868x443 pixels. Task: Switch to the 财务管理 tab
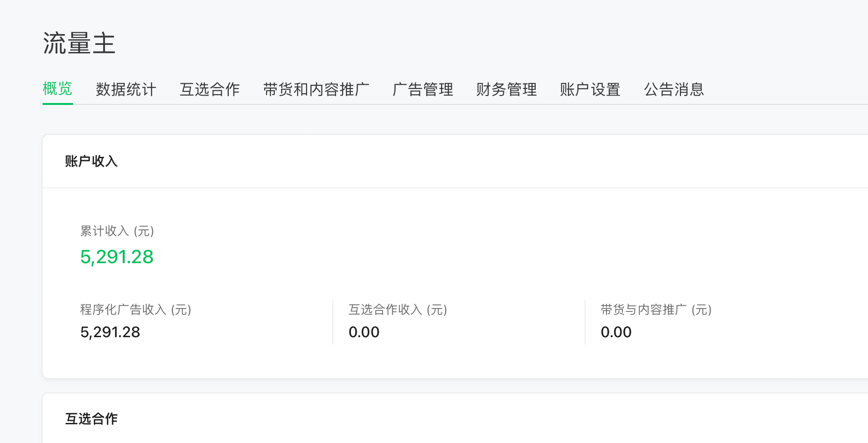506,89
